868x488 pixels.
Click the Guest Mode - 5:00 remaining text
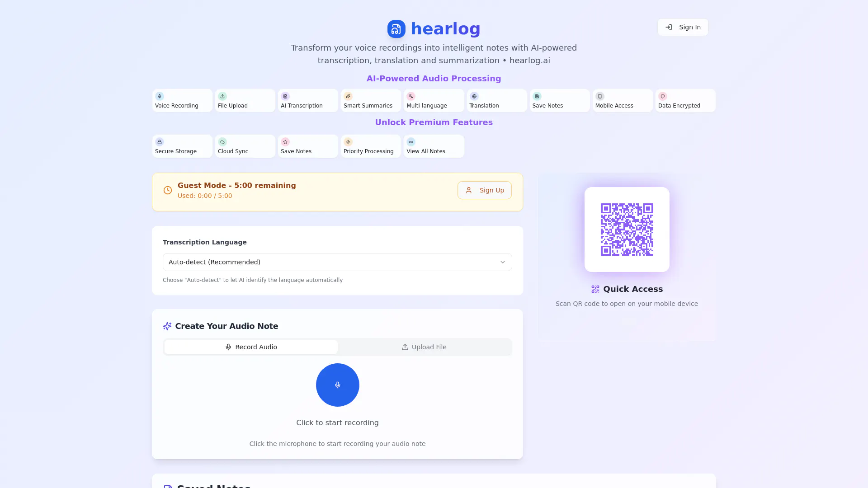237,185
